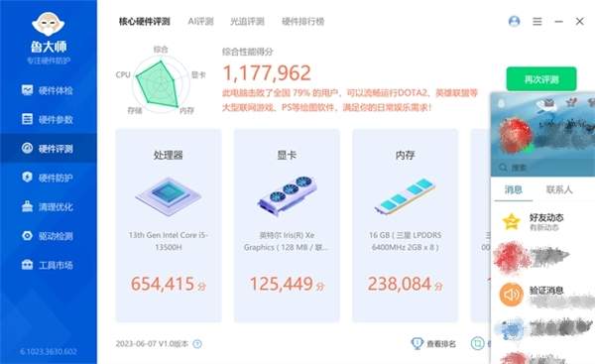Viewport: 595px width, 364px height.
Task: Switch to the 光追评测 tab
Action: [247, 21]
